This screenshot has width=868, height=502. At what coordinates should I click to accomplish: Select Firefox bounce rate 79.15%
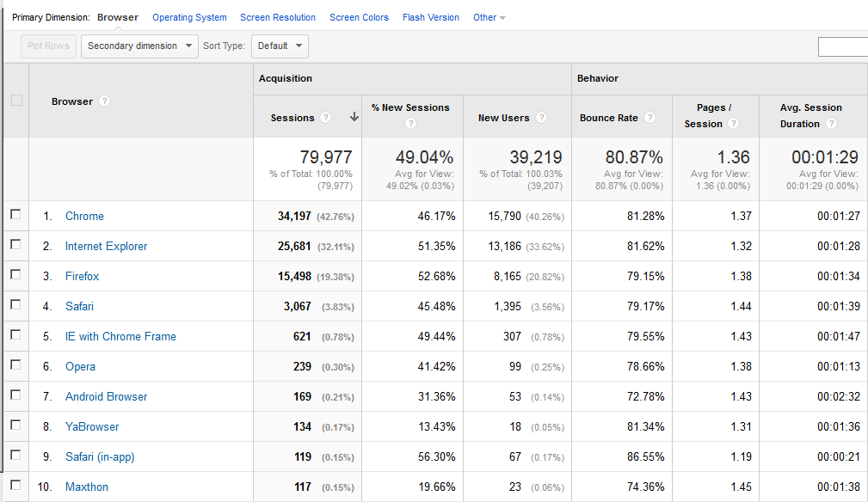click(x=645, y=276)
